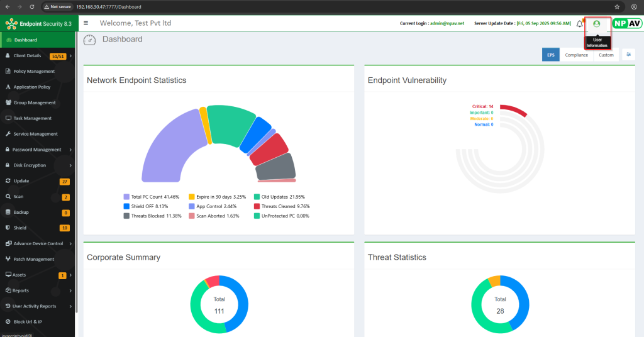
Task: Click the NPAV logo in header
Action: pos(627,23)
